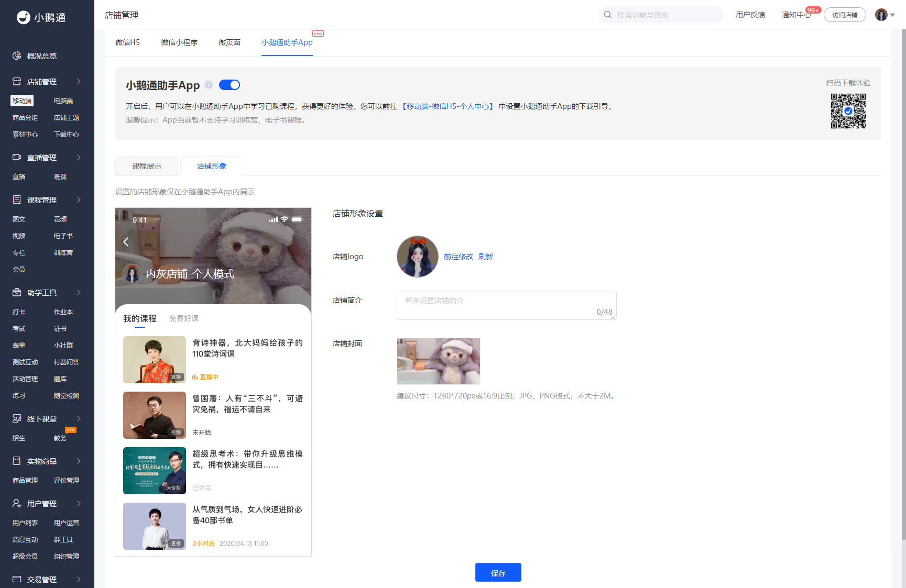Expand the 店铺管理 chevron
This screenshot has width=906, height=588.
point(79,81)
